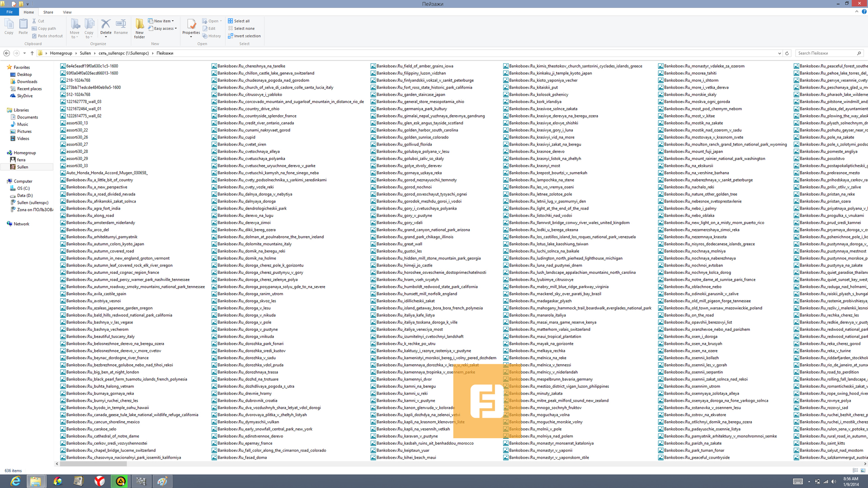Switch to large thumbnails view in the status bar

tap(863, 470)
